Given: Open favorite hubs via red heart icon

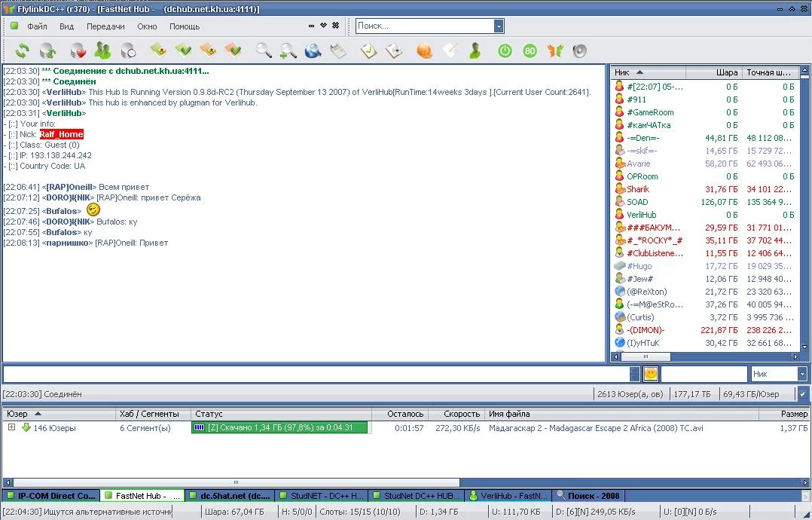Looking at the screenshot, I should coord(78,50).
